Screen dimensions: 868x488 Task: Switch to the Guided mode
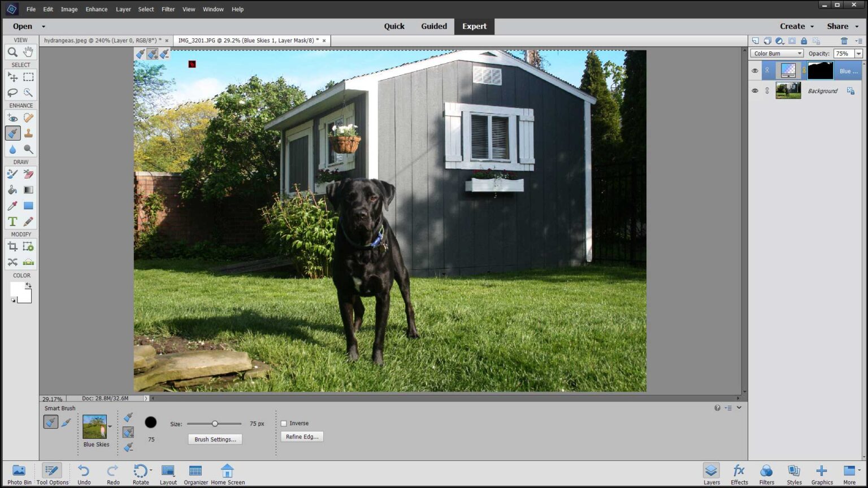[434, 26]
